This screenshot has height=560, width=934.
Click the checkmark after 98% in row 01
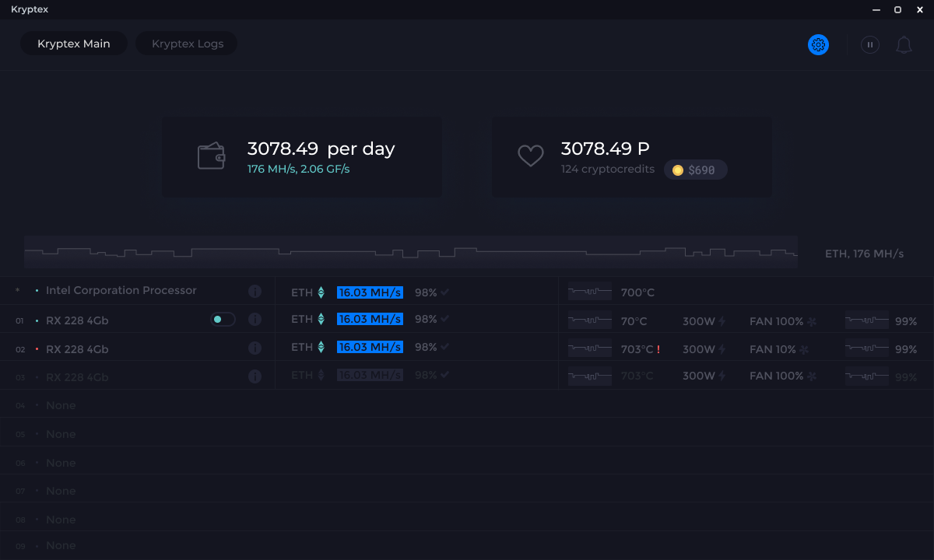point(445,319)
